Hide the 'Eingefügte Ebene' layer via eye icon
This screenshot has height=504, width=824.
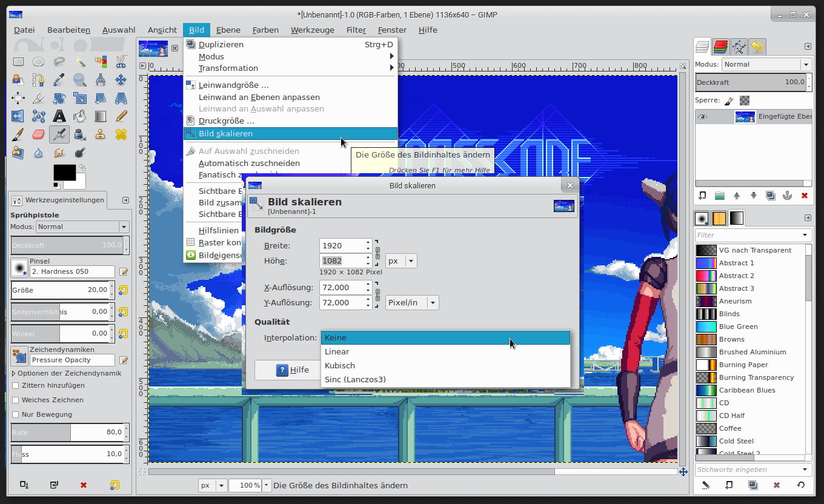click(702, 117)
